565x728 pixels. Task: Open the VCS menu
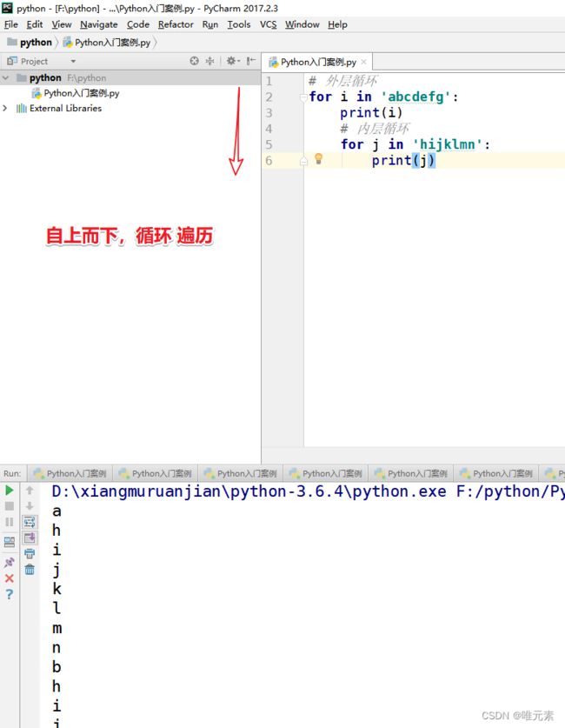(x=268, y=24)
